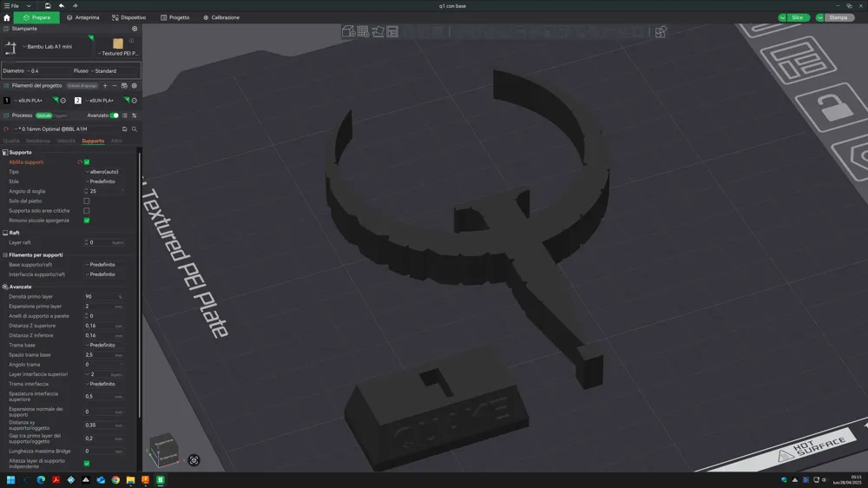Click the AMS sync filaments icon
This screenshot has height=488, width=868.
pyautogui.click(x=124, y=86)
